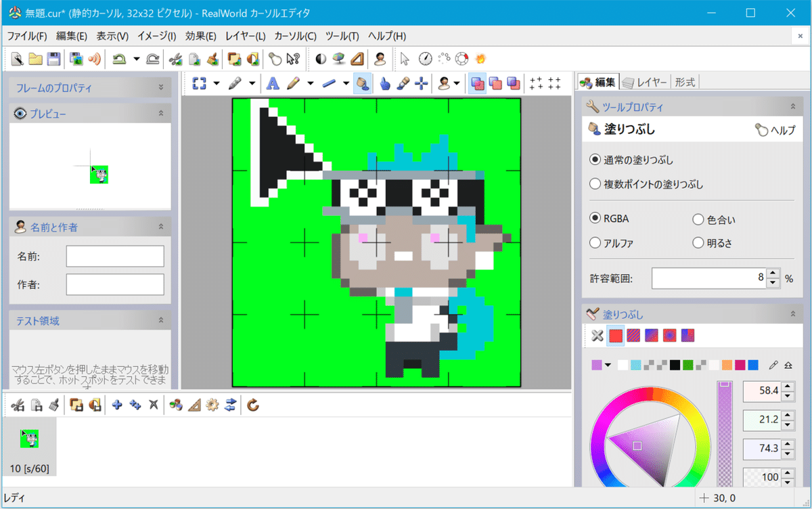
Task: Click the Redo arrow icon in the main toolbar
Action: point(152,59)
